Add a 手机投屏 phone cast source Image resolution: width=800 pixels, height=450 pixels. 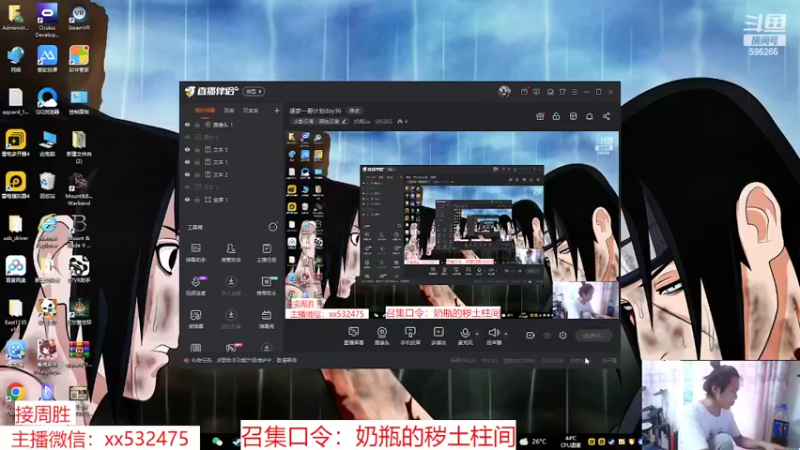coord(410,336)
